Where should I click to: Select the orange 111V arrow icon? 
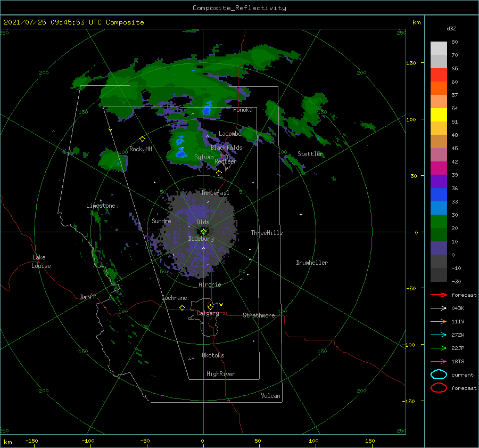point(439,321)
